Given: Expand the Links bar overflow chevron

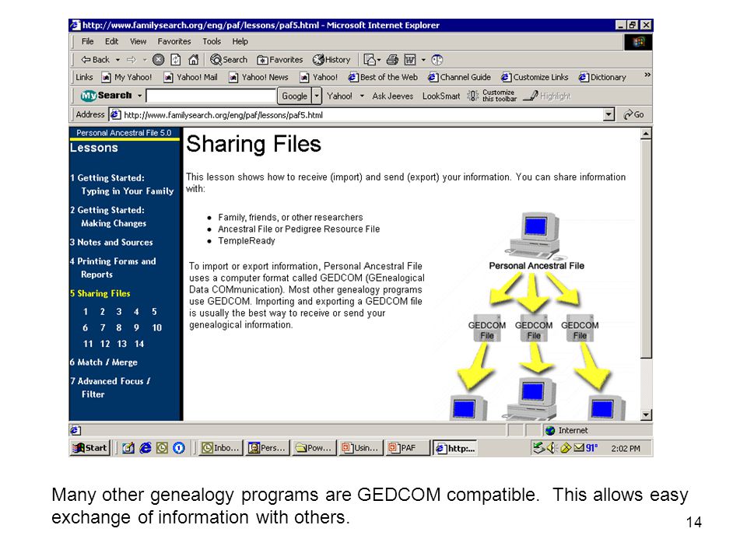Looking at the screenshot, I should click(647, 75).
